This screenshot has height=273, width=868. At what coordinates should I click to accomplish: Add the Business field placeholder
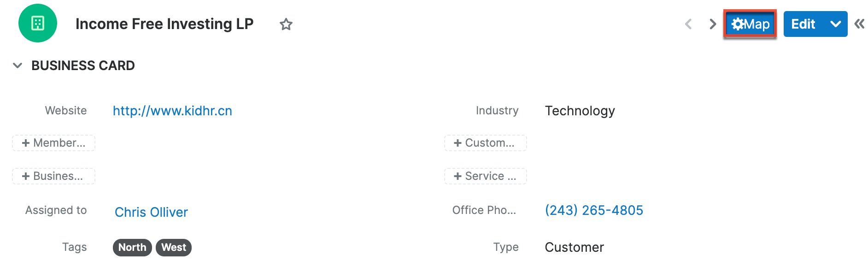(x=53, y=176)
